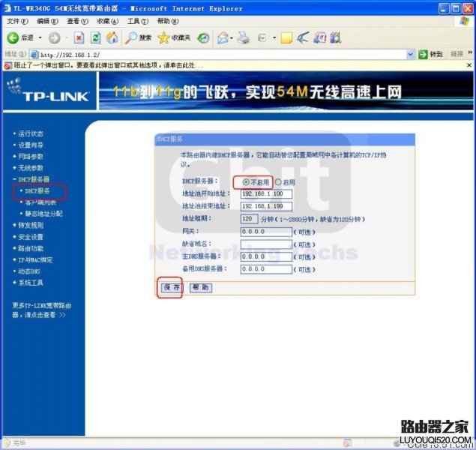Click the 网关 gateway input field
Viewport: 476px width, 450px height.
click(x=266, y=232)
